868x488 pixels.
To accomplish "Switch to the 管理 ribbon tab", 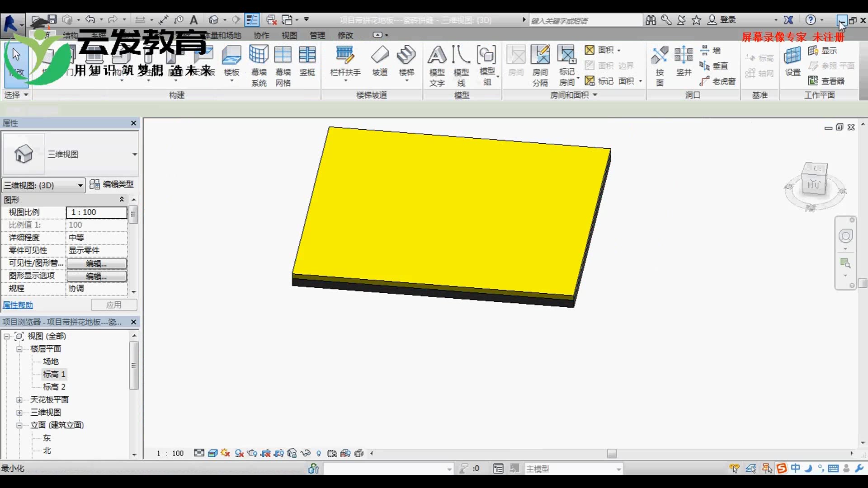I will 317,35.
